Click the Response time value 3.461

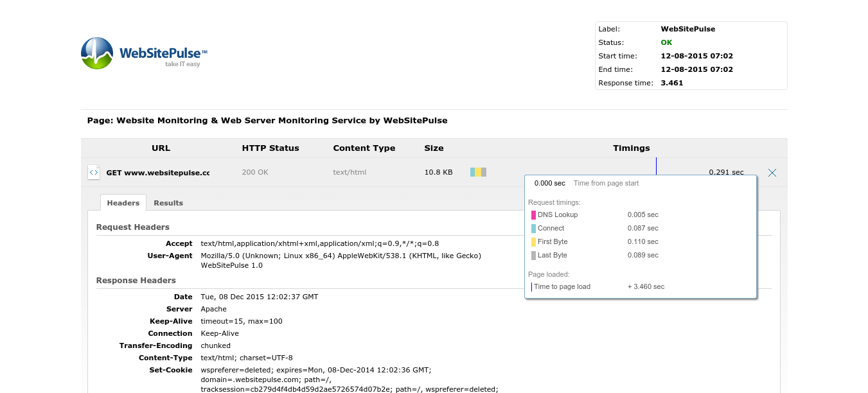click(672, 83)
